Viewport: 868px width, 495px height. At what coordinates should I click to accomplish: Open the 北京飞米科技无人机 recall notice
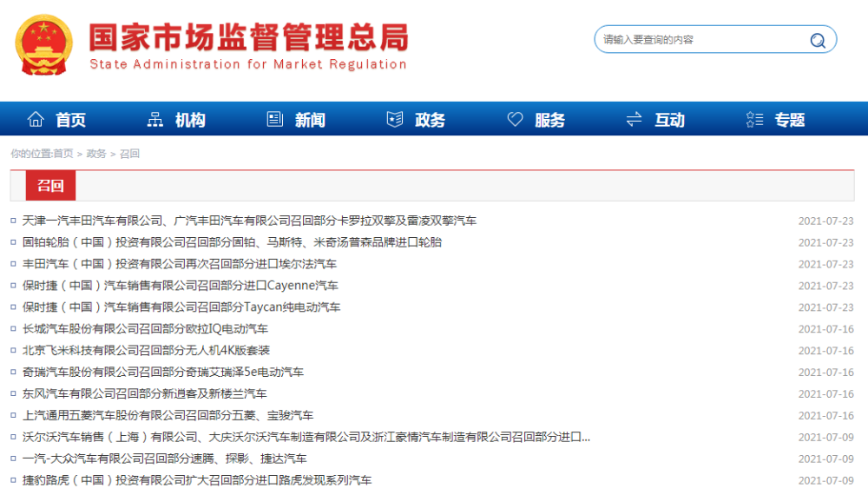click(x=146, y=350)
